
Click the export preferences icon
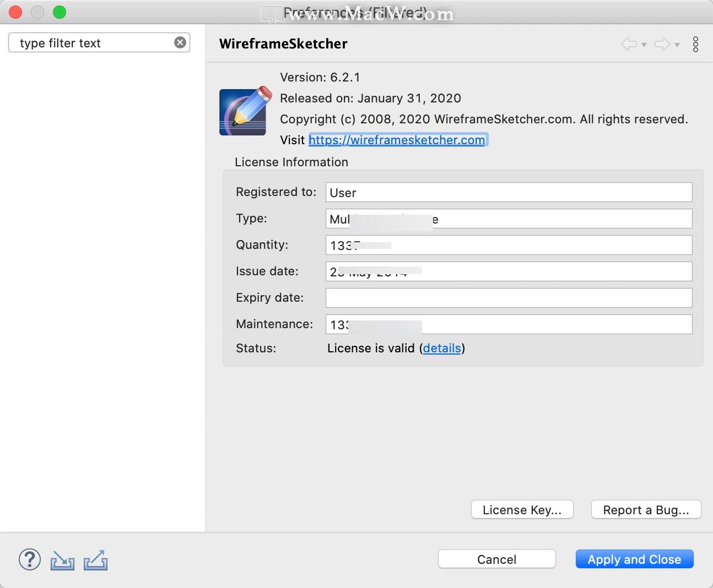(95, 560)
